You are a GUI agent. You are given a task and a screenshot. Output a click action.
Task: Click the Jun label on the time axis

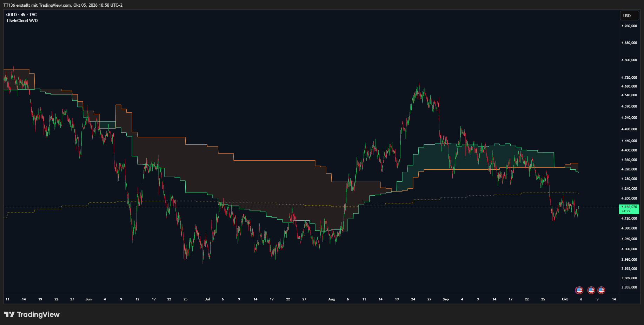pos(88,299)
